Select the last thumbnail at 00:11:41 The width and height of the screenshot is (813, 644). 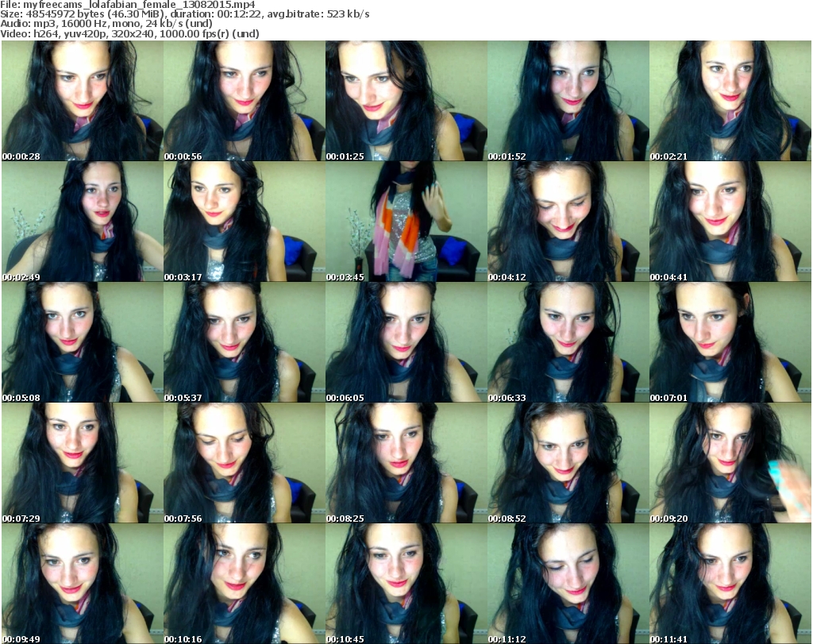pyautogui.click(x=730, y=584)
